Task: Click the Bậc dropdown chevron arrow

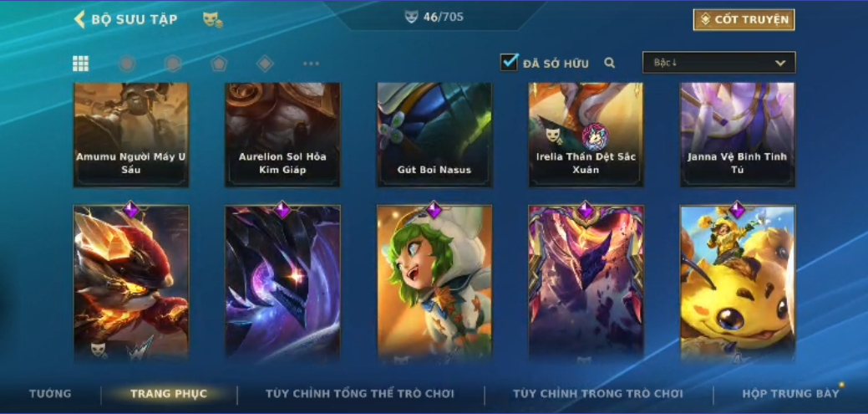Action: [x=780, y=64]
